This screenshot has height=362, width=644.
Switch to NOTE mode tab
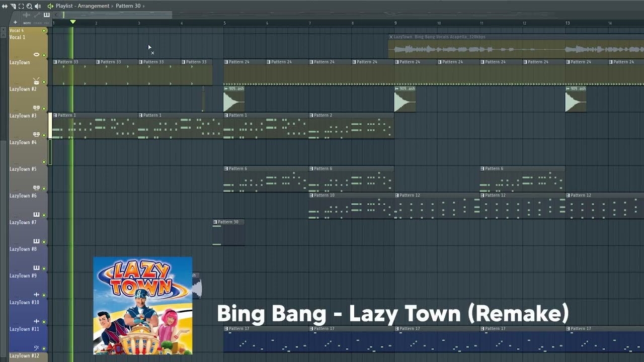[x=27, y=23]
